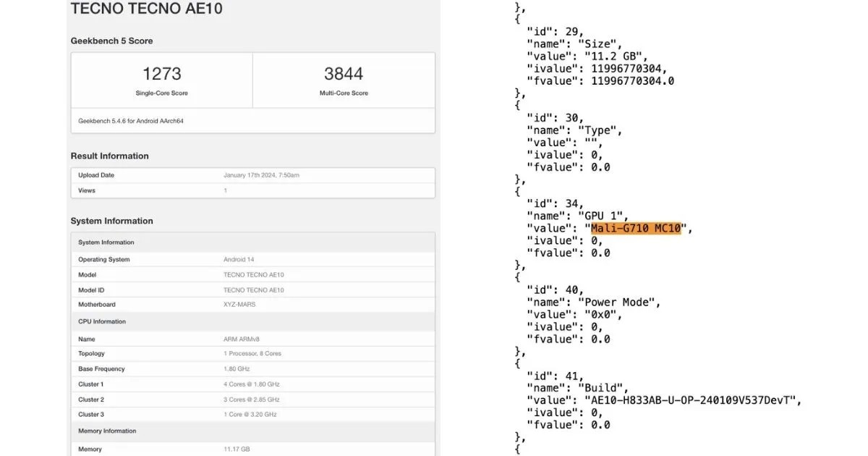Click the Motherboard XYZ-MARS row

tap(252, 305)
